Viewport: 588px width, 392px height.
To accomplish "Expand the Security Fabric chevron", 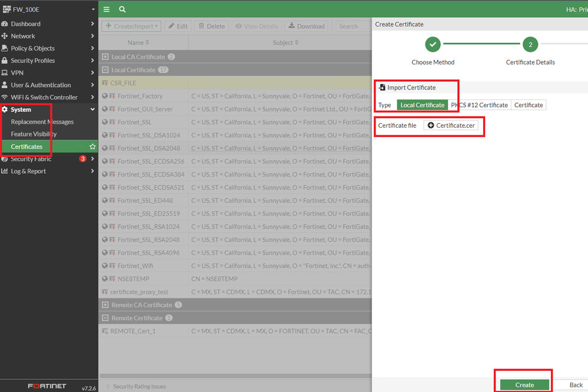I will tap(92, 159).
